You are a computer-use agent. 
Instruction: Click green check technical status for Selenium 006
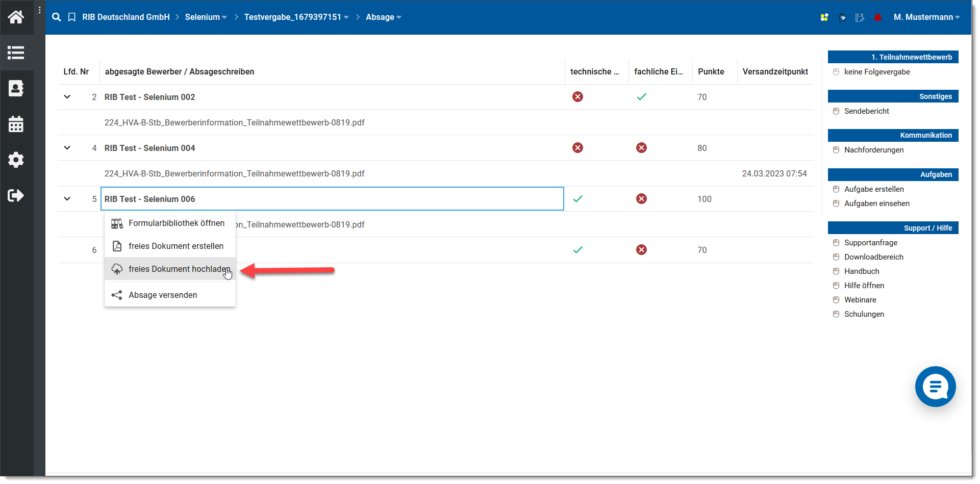click(x=577, y=199)
